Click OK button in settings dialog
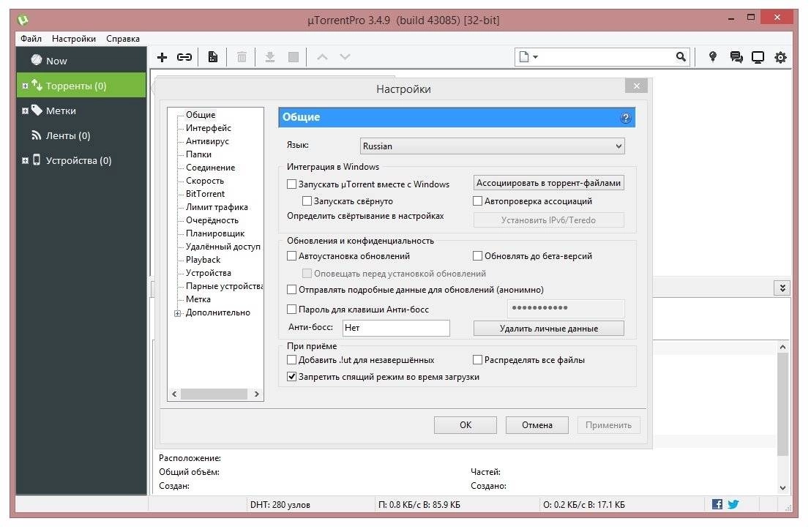811x532 pixels. [466, 425]
